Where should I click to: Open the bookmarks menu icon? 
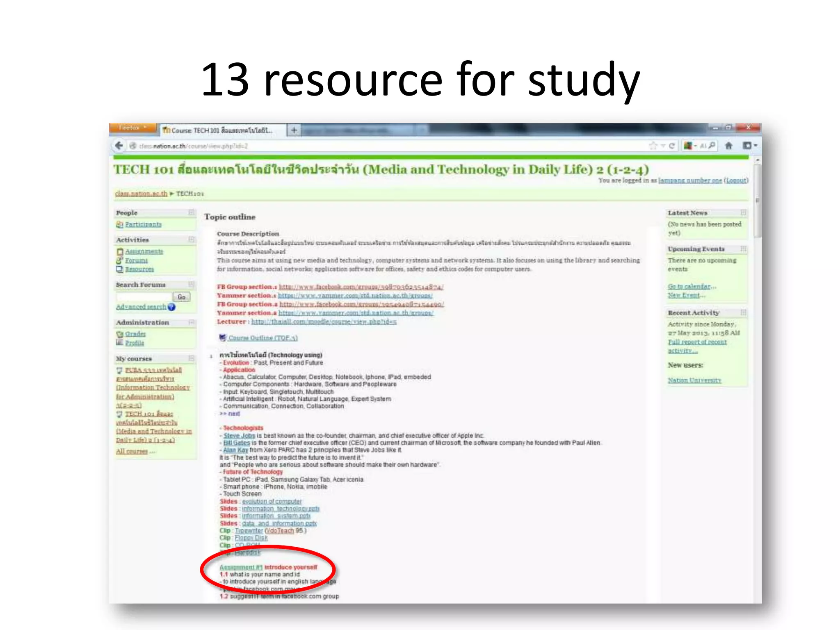(x=749, y=146)
